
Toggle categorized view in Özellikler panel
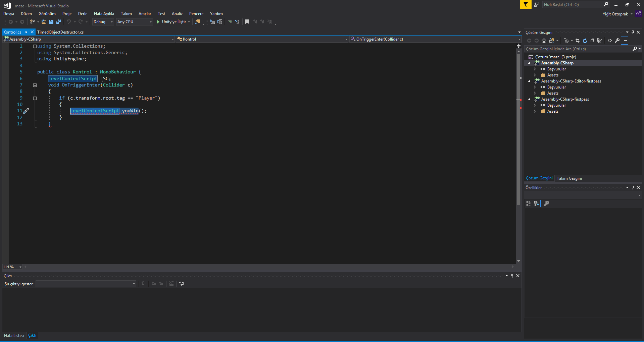pyautogui.click(x=529, y=204)
